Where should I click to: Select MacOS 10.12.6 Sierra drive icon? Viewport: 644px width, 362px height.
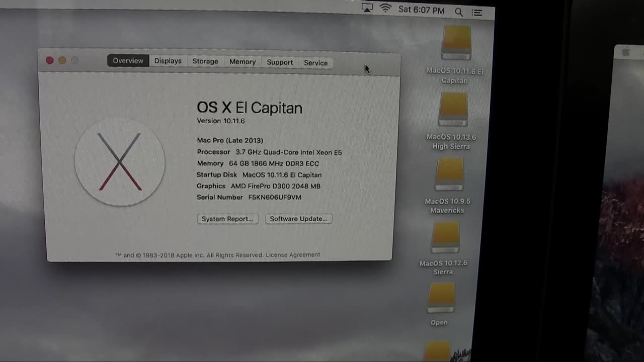tap(445, 237)
